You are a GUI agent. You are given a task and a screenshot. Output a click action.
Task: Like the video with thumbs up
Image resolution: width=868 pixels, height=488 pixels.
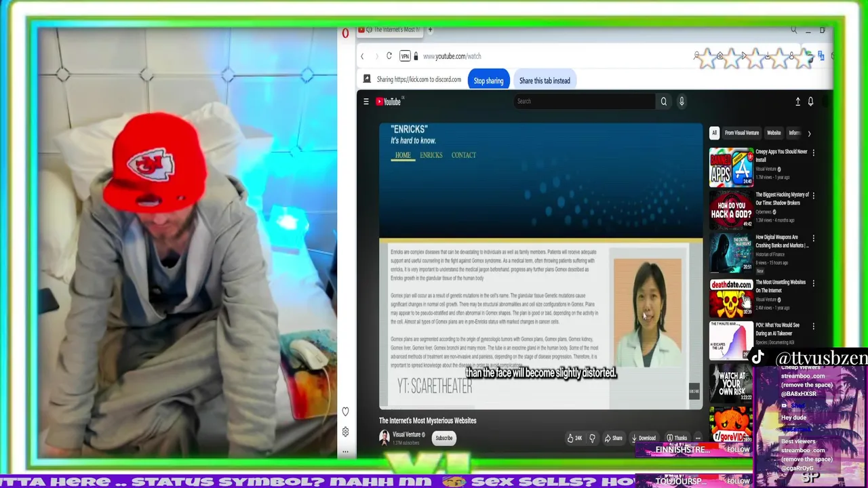pyautogui.click(x=575, y=439)
